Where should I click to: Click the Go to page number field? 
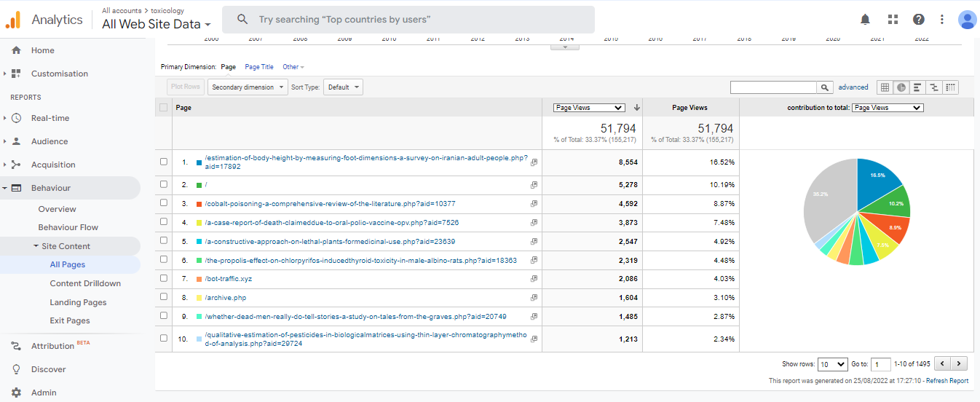point(881,364)
